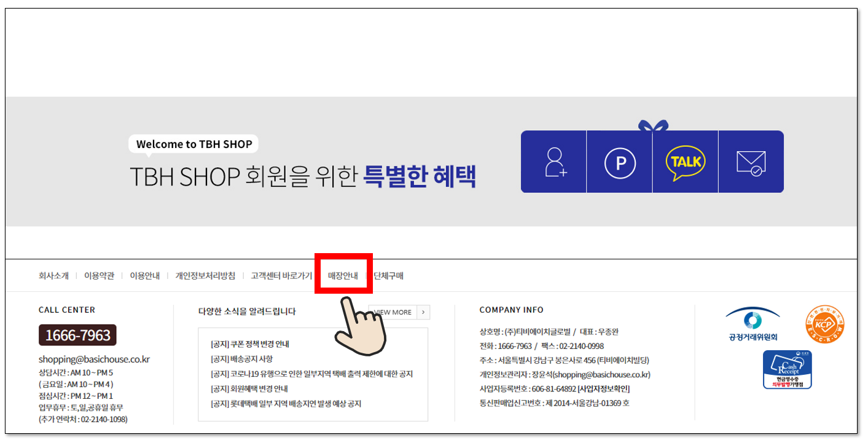Open the KakaoTalk TALK bubble icon
868x443 pixels.
686,162
